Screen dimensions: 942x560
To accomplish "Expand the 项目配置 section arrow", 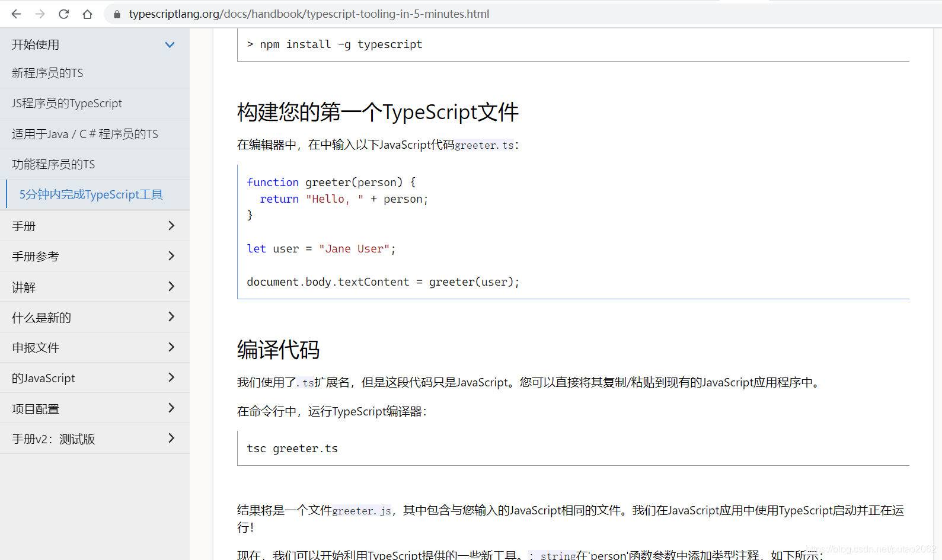I will 171,408.
